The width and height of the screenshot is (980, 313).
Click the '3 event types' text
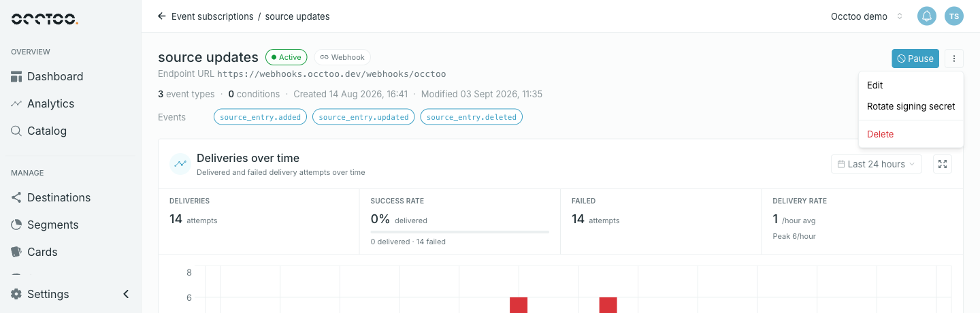(x=186, y=94)
